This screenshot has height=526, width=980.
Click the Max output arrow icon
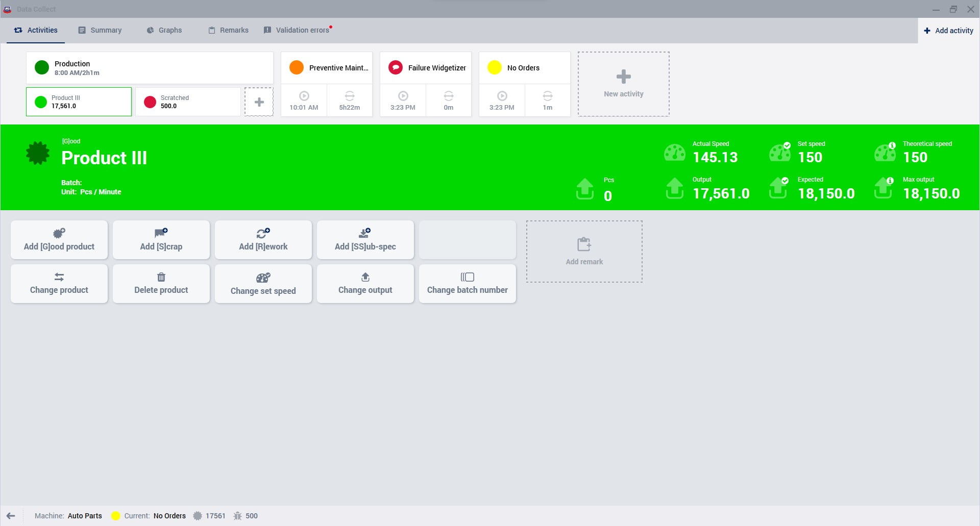point(884,188)
